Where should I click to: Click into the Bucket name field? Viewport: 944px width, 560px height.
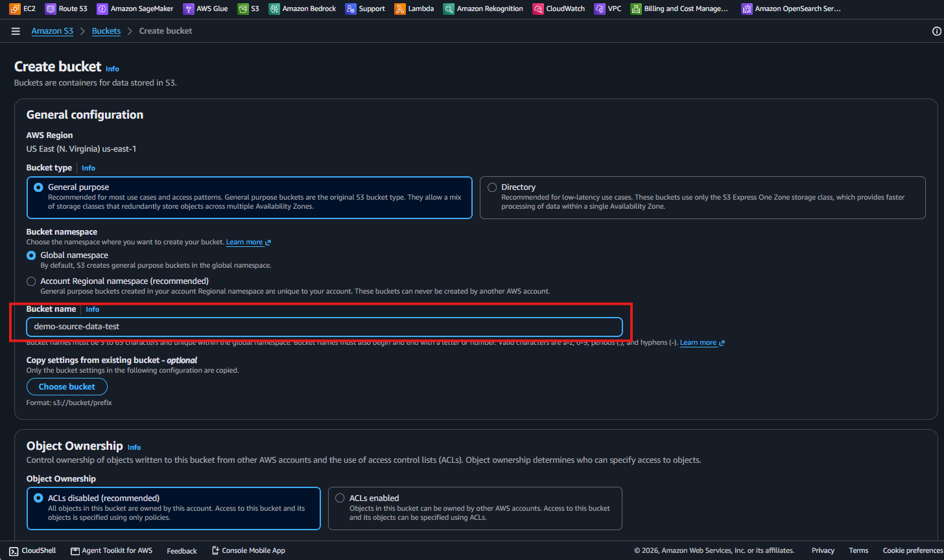point(324,327)
